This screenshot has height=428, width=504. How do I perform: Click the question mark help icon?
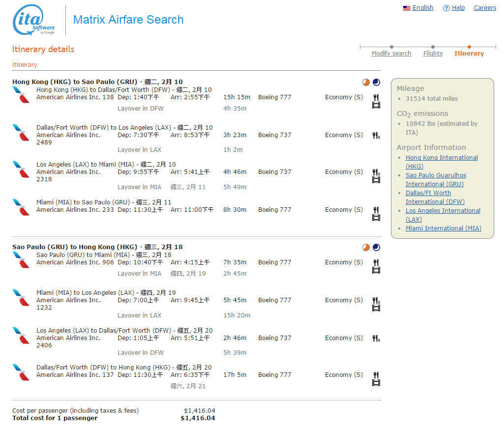tap(446, 8)
